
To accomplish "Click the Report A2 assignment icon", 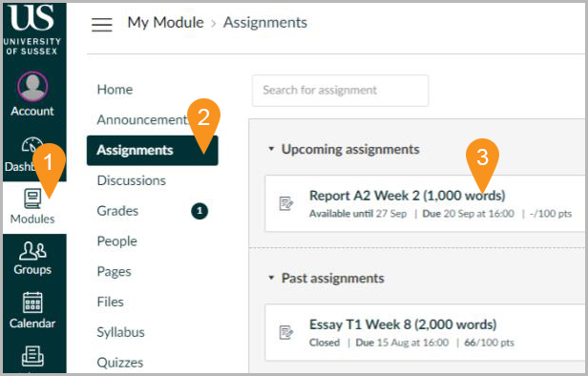I will click(x=286, y=203).
